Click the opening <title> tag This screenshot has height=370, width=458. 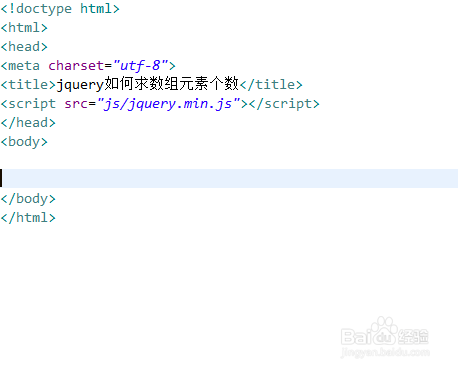coord(28,85)
